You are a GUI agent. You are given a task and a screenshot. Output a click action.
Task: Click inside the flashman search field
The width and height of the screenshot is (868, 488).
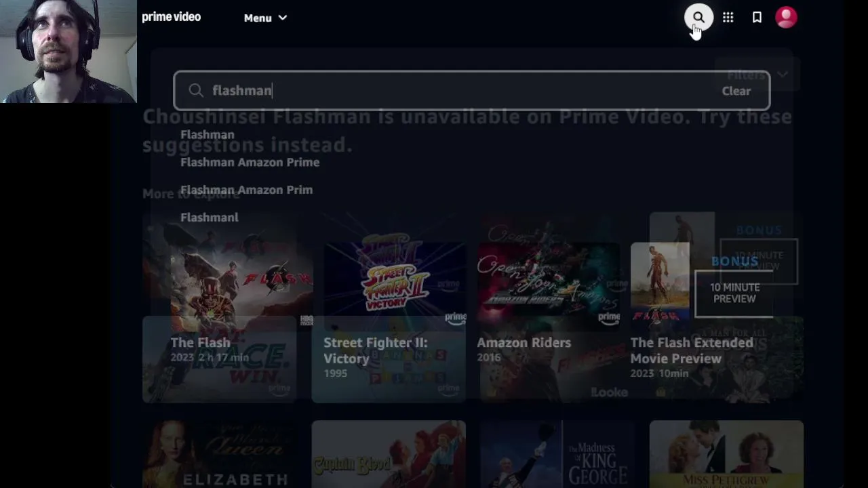pos(471,90)
